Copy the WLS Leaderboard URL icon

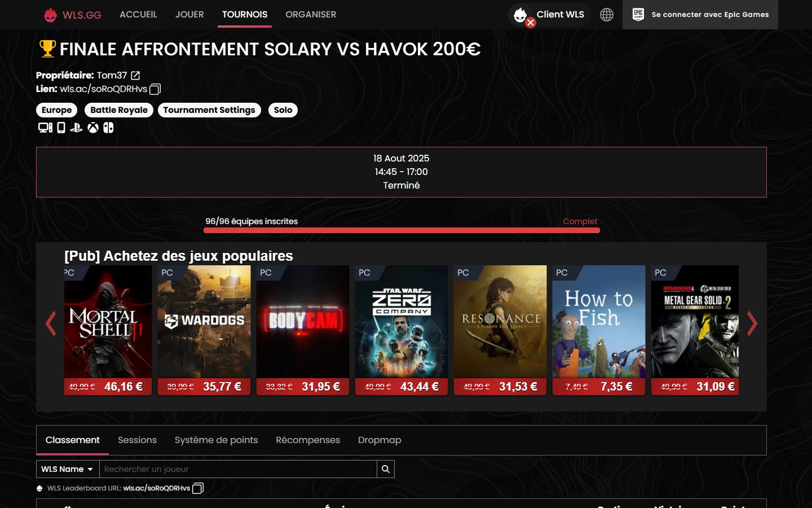(198, 488)
